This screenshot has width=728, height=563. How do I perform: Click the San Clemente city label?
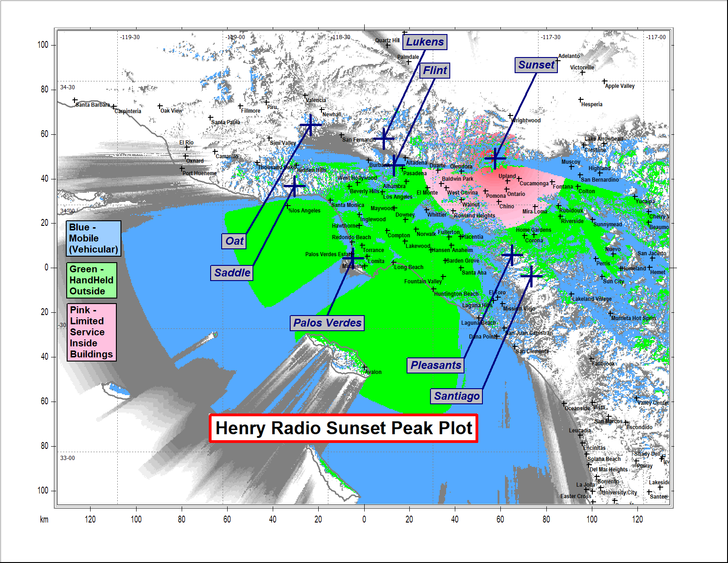click(x=533, y=351)
